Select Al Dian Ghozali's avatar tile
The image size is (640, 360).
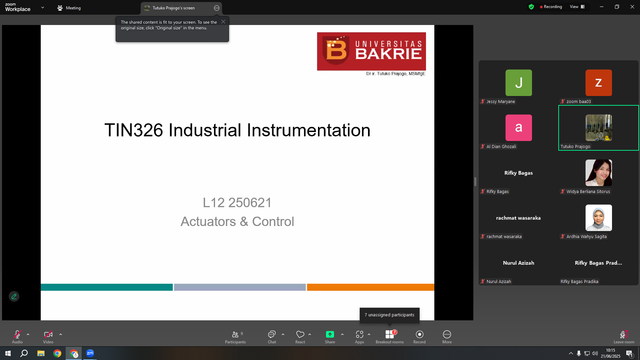pyautogui.click(x=518, y=128)
